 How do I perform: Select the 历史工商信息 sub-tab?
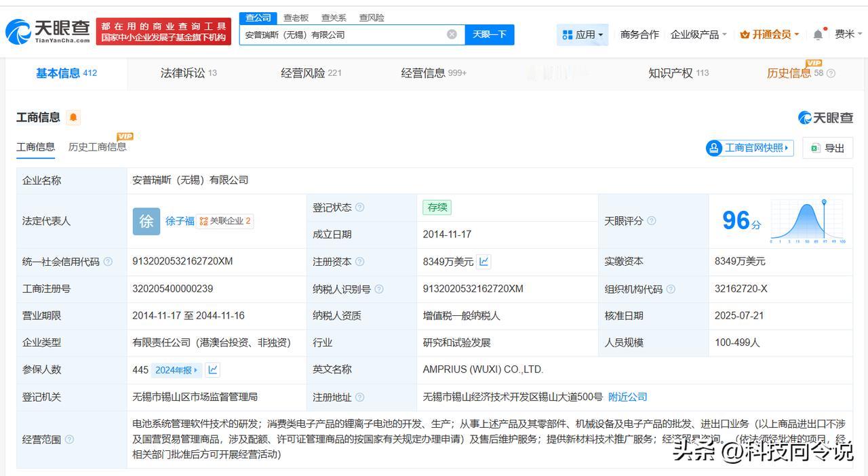tap(97, 147)
